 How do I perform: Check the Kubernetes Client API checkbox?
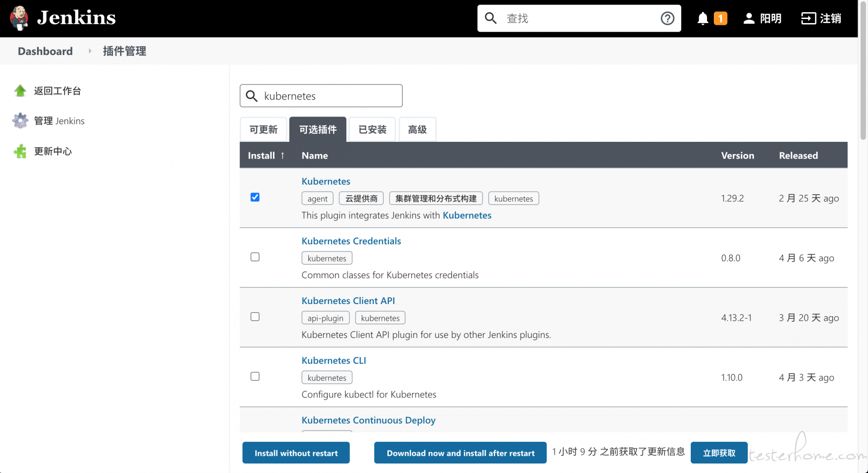point(255,317)
